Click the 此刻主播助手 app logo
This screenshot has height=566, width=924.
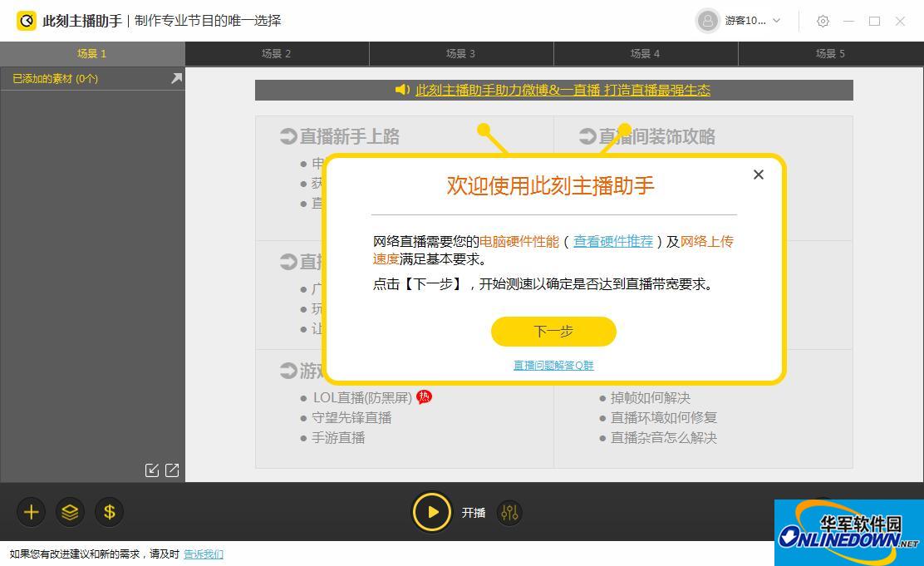[27, 21]
